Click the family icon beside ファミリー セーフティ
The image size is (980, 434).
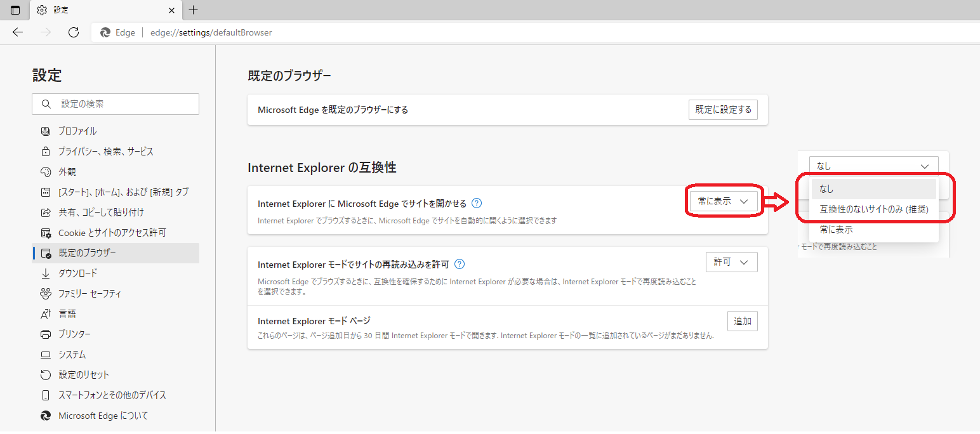pyautogui.click(x=46, y=294)
